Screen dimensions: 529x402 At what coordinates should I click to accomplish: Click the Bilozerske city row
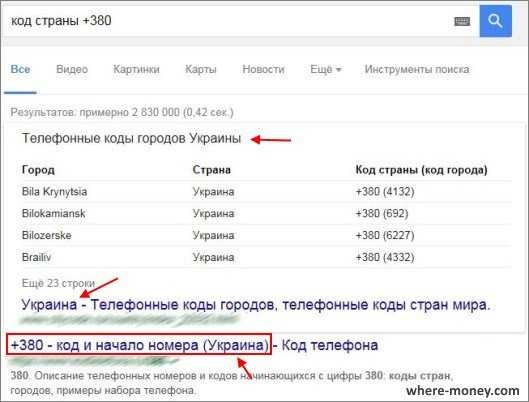point(265,235)
